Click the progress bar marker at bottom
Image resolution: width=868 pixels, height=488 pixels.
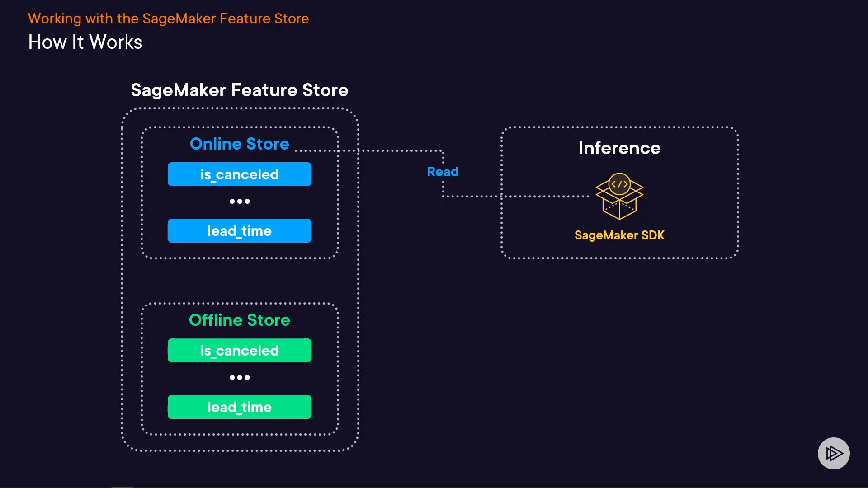click(x=122, y=487)
